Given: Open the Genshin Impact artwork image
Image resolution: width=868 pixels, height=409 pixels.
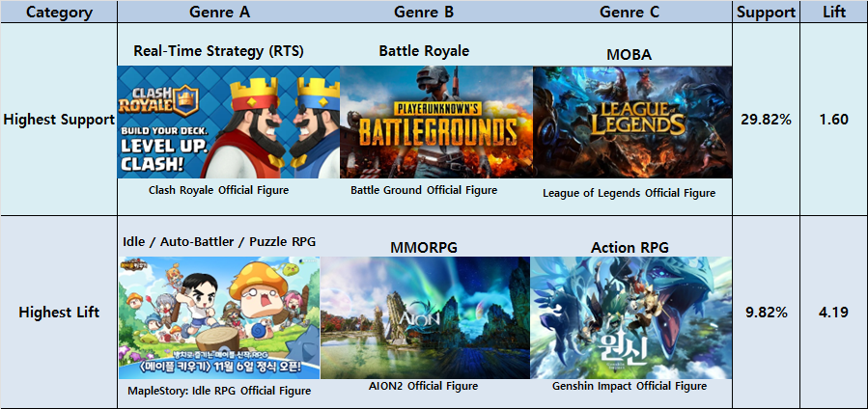Looking at the screenshot, I should tap(631, 317).
